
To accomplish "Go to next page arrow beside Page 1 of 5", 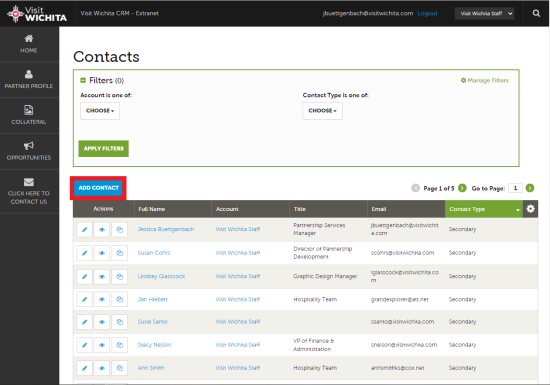I will pos(462,188).
